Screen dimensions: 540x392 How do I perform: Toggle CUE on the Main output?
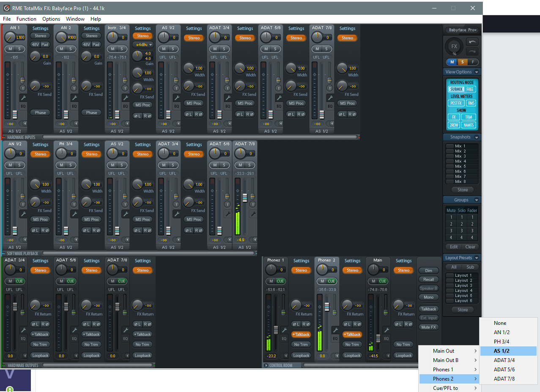[383, 281]
